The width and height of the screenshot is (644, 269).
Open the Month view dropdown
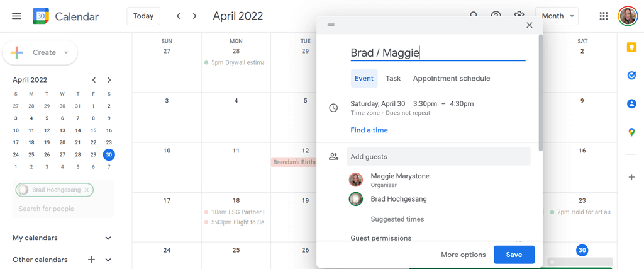coord(557,16)
